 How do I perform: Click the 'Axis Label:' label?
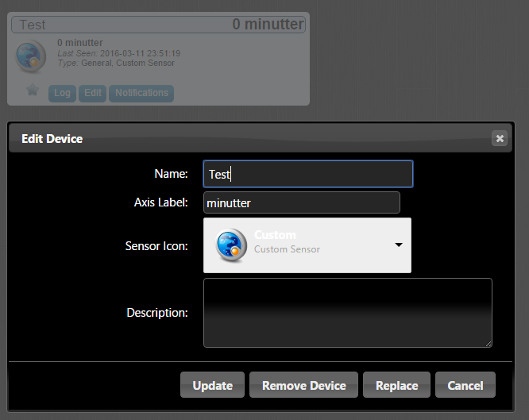[161, 202]
